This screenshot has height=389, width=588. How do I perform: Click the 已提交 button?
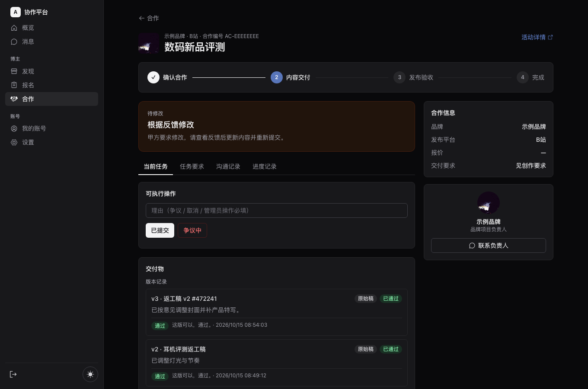point(160,230)
